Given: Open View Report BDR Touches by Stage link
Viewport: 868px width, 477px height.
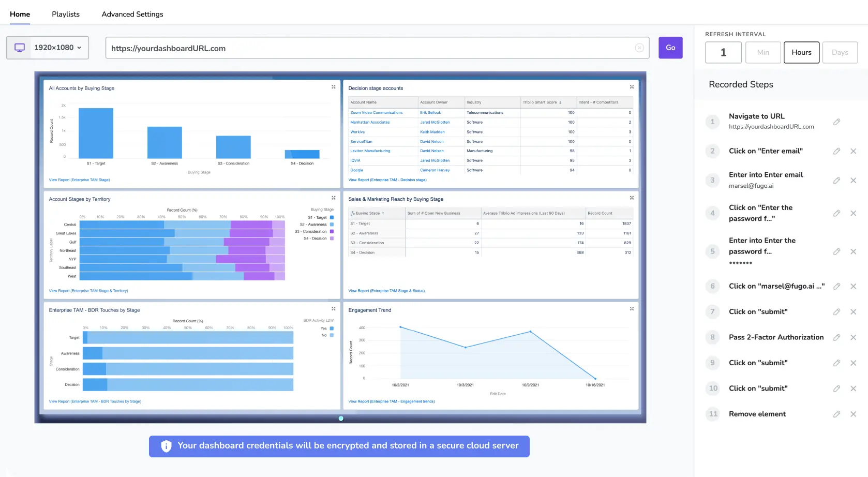Looking at the screenshot, I should click(95, 401).
